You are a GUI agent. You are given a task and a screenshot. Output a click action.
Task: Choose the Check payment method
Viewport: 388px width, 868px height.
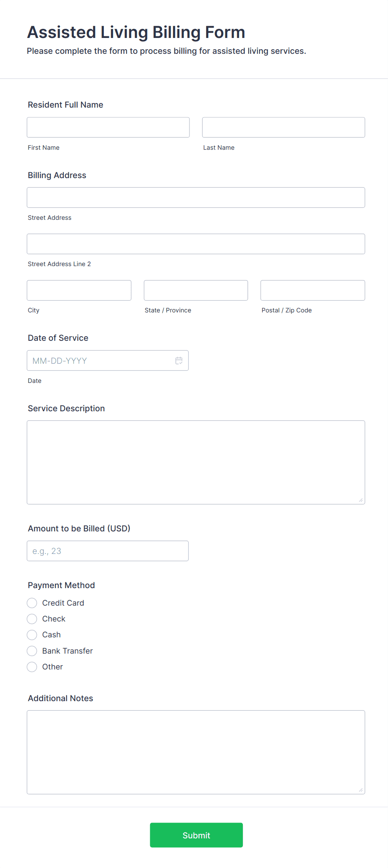[32, 619]
